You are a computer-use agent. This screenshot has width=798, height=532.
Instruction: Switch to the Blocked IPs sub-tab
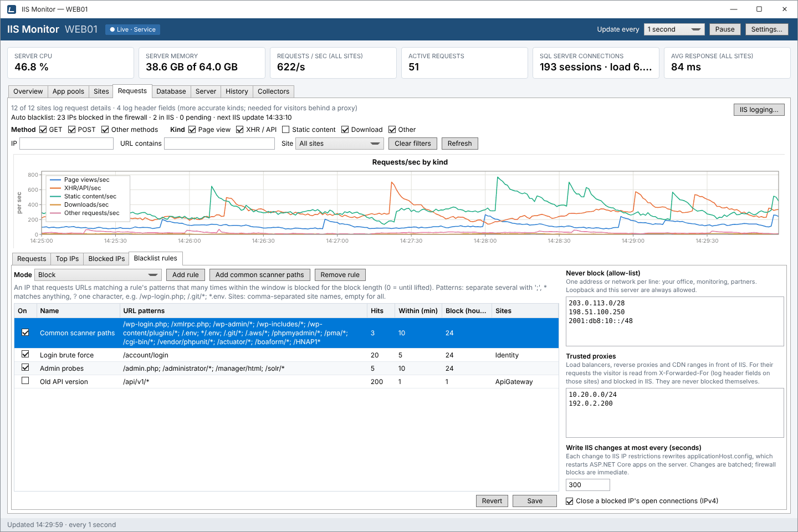click(106, 259)
